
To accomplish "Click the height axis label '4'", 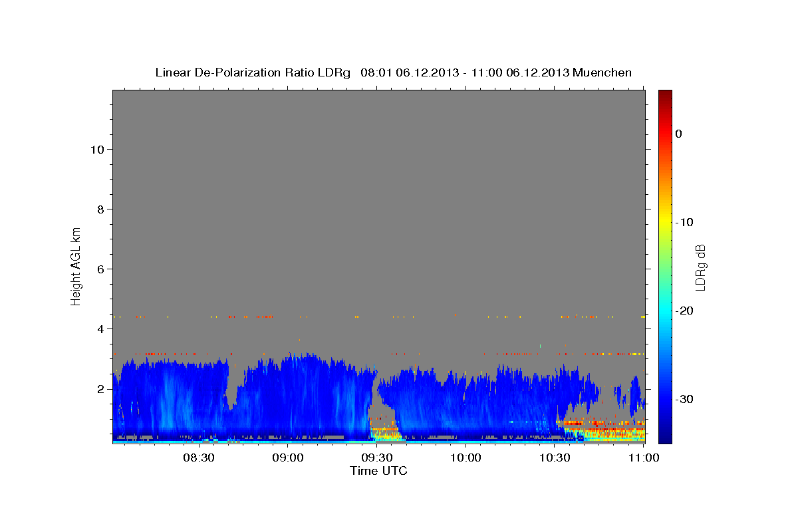I will 100,329.
